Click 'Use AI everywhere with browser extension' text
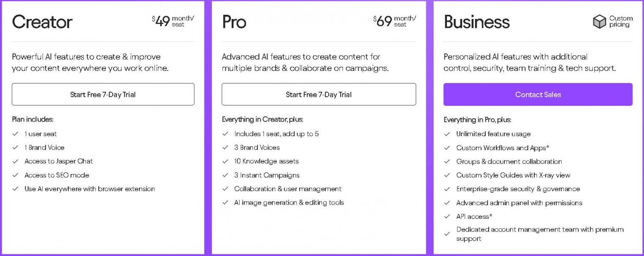The width and height of the screenshot is (644, 256). coord(89,189)
